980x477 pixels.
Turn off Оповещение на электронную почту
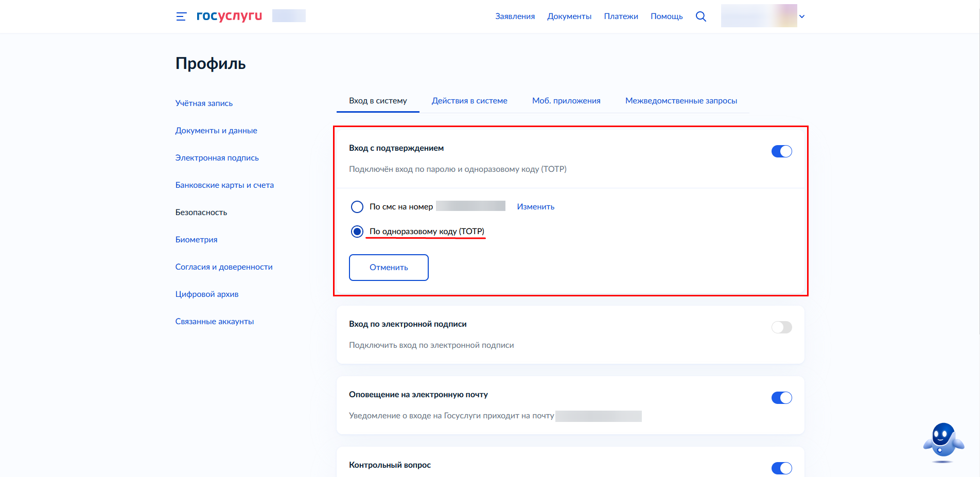(781, 397)
